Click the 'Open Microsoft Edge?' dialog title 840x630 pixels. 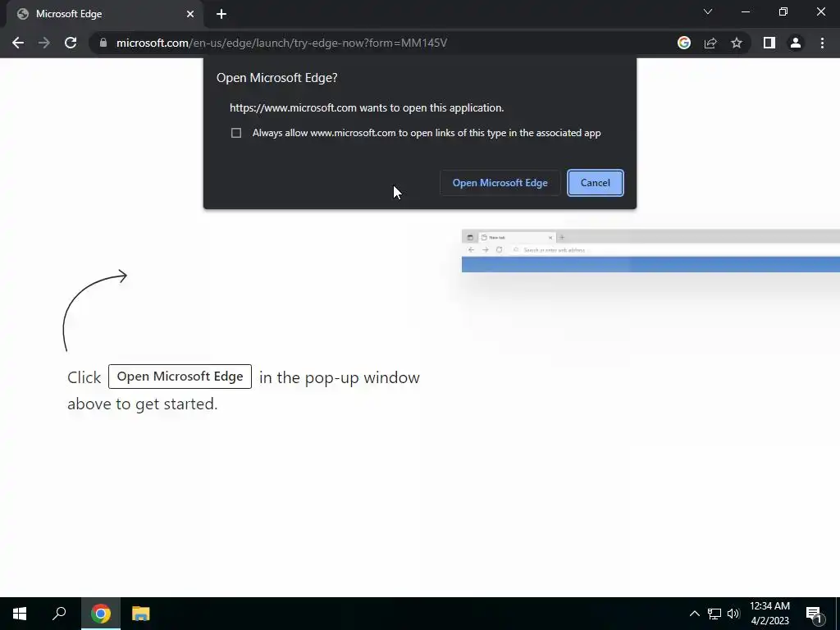coord(277,78)
